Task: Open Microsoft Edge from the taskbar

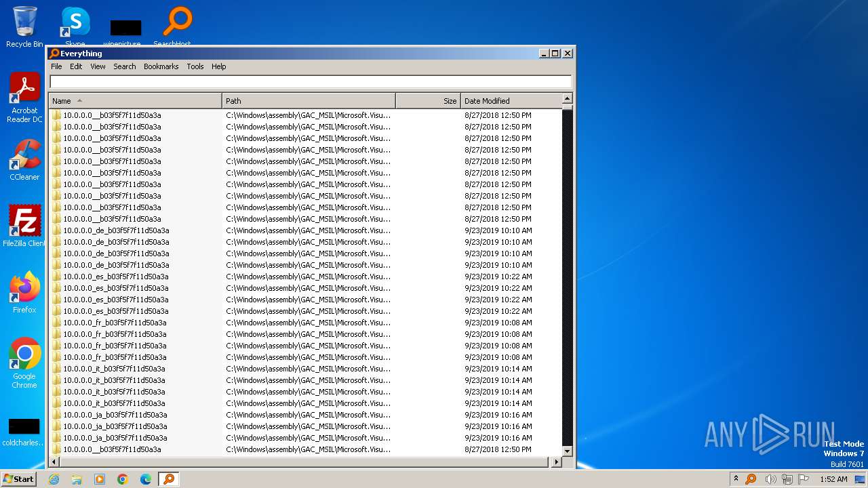Action: click(146, 479)
